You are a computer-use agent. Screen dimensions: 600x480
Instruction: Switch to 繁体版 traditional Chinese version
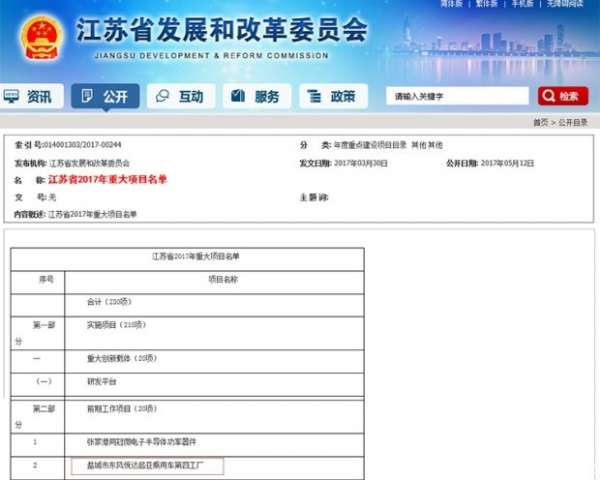click(487, 5)
